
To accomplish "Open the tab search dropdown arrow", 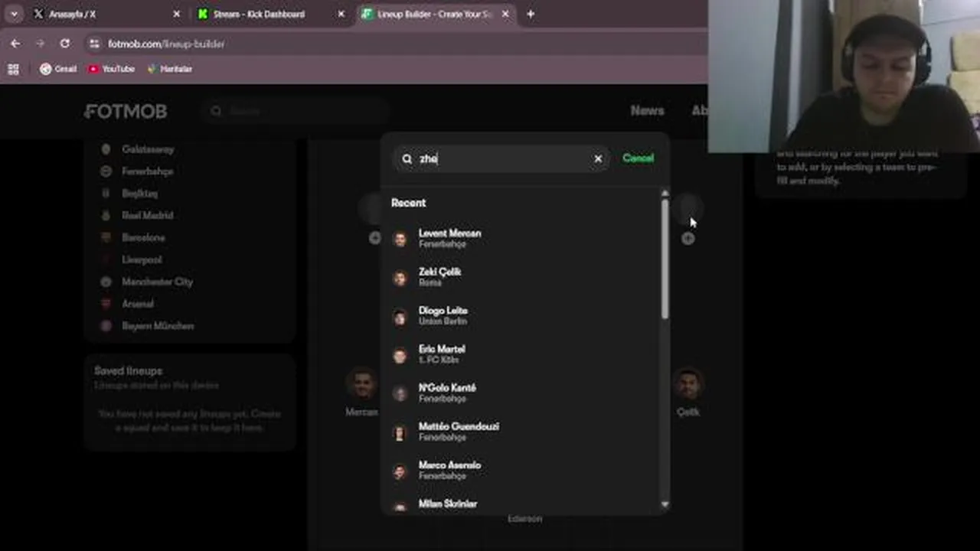I will (x=14, y=14).
